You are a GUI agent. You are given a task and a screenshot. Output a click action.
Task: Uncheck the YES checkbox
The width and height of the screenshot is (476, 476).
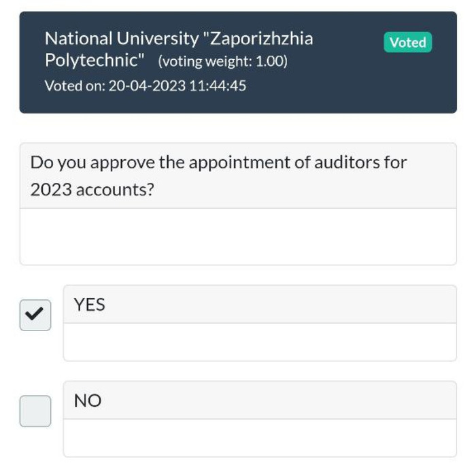coord(35,315)
